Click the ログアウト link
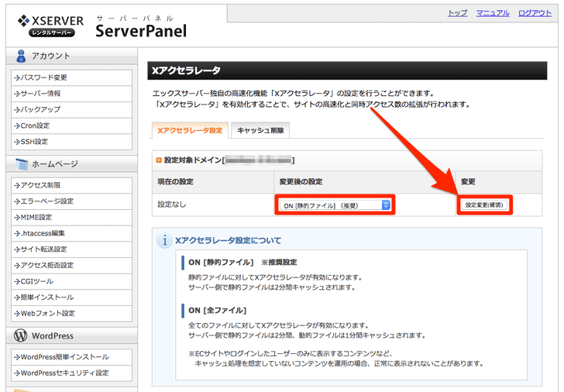The width and height of the screenshot is (564, 392). click(535, 13)
